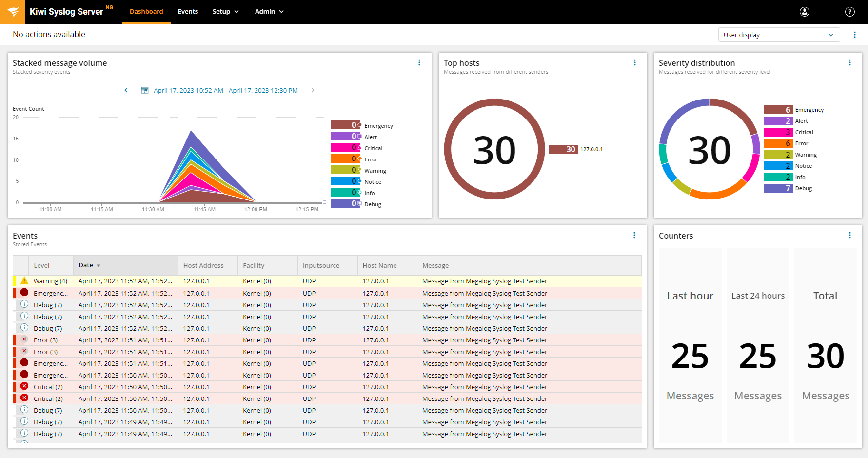Open Stacked message volume widget options menu
Viewport: 868px width, 458px height.
(419, 62)
